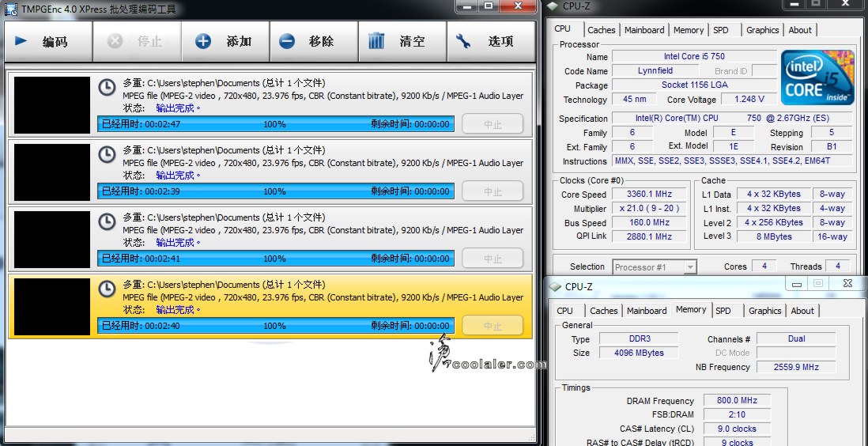Click clock icon of the 00:02:41 job
Viewport: 868px width, 446px height.
coord(107,221)
